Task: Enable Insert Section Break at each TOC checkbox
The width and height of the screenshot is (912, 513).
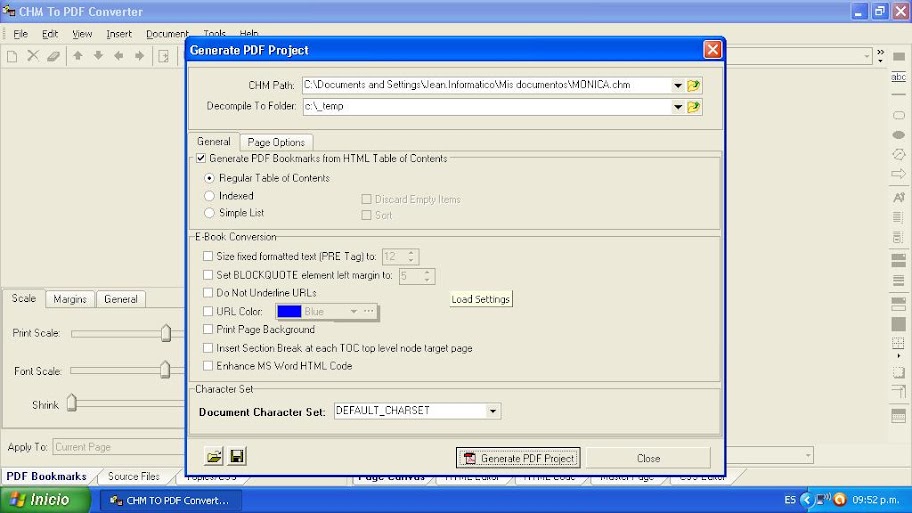Action: pos(208,348)
